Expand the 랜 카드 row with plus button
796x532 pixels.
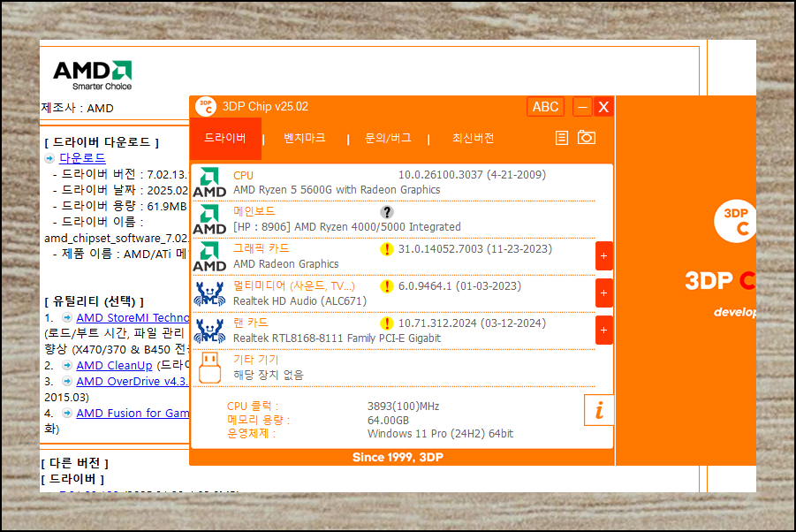tap(603, 330)
